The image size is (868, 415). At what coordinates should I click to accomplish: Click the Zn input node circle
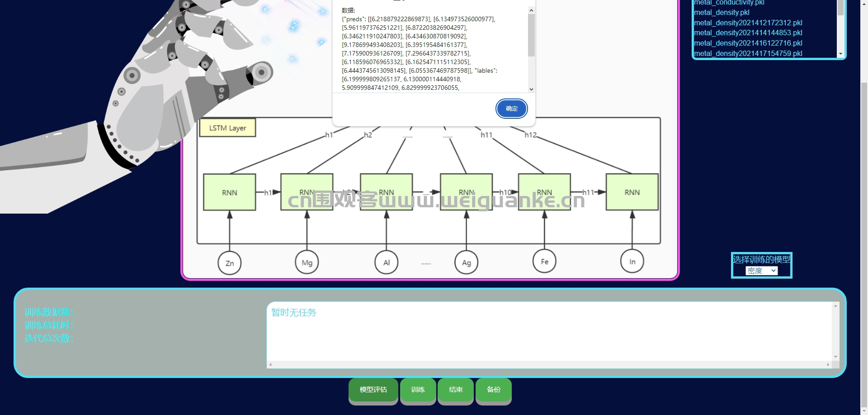pyautogui.click(x=230, y=263)
